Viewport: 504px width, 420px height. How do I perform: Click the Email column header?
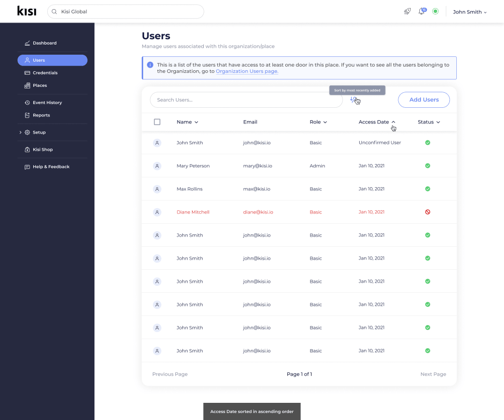coord(250,122)
